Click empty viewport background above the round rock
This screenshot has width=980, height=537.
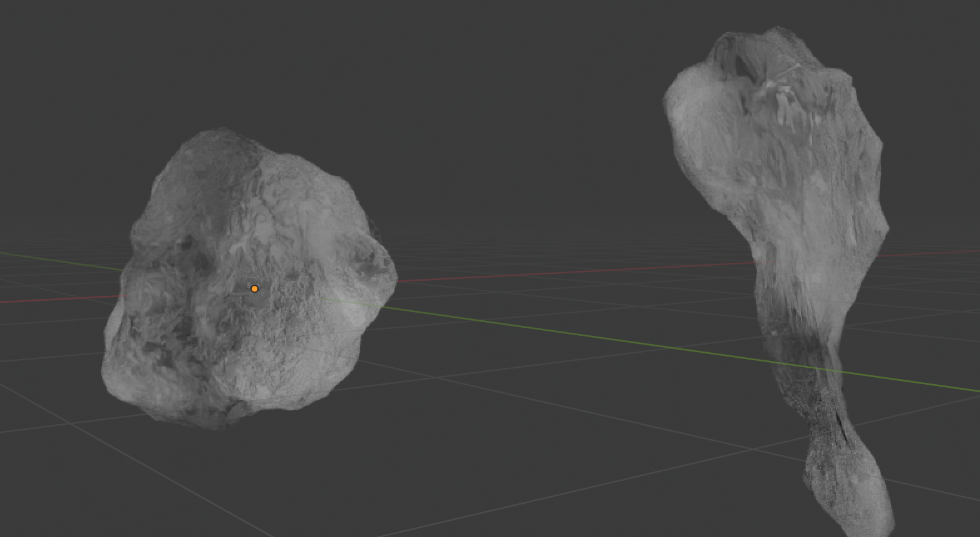[250, 63]
